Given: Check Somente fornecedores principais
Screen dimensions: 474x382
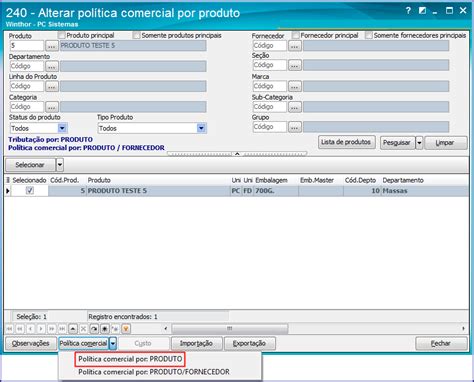Looking at the screenshot, I should (369, 35).
